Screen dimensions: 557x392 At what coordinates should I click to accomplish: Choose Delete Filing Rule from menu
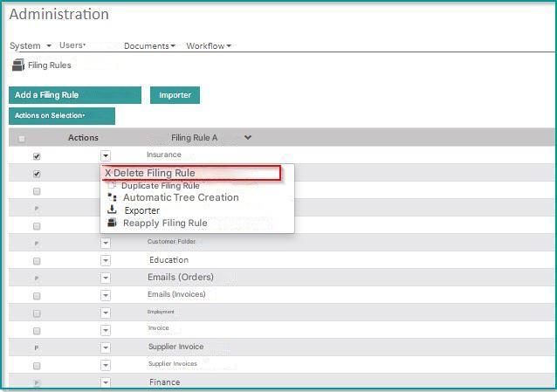click(191, 173)
